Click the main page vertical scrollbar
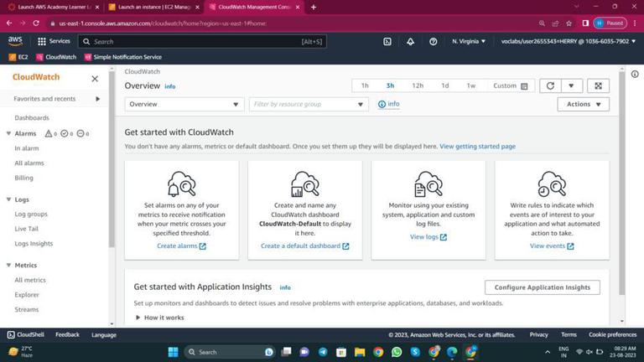 click(x=622, y=184)
